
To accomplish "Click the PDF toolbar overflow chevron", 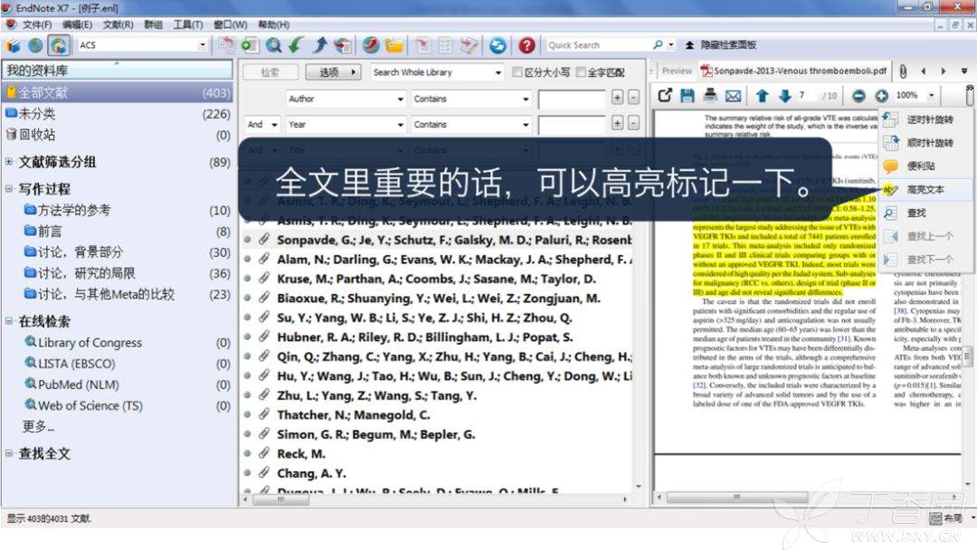I will pos(970,95).
